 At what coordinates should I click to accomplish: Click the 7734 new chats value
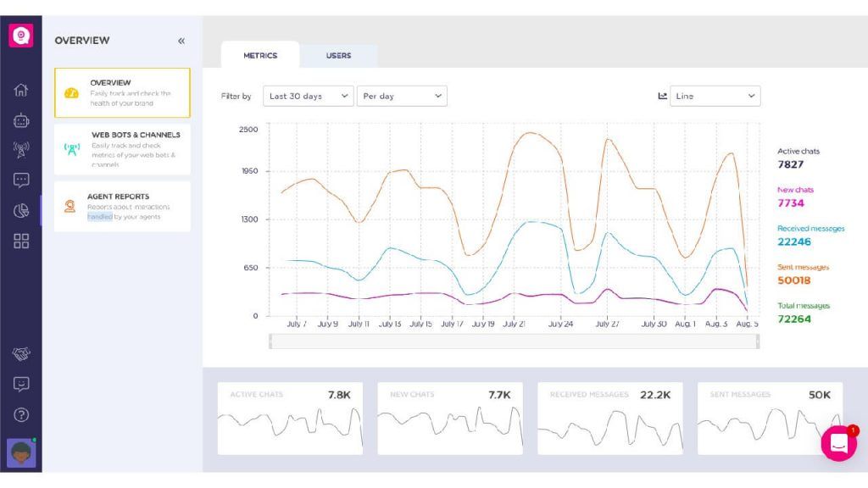(x=791, y=203)
